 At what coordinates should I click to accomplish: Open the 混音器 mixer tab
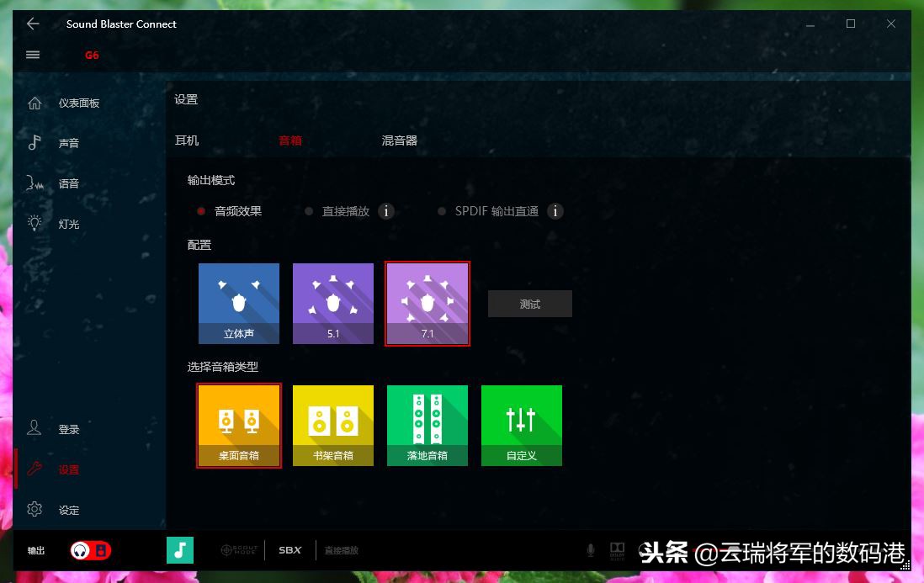pyautogui.click(x=399, y=140)
